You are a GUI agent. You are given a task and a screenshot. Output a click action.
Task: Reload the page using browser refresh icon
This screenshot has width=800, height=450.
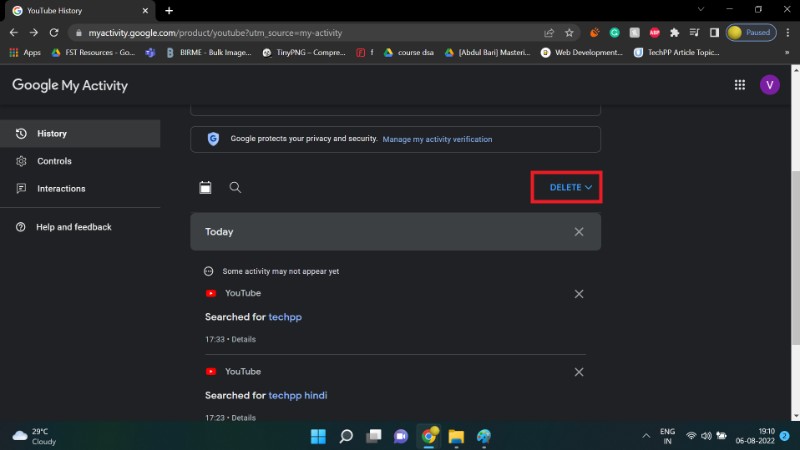pyautogui.click(x=55, y=32)
